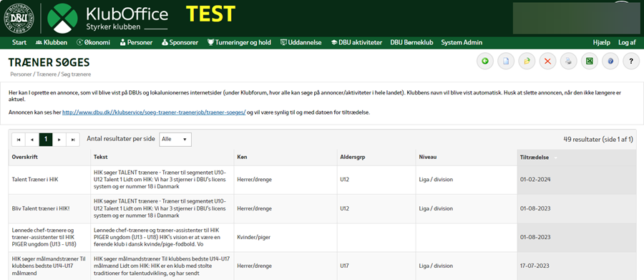This screenshot has width=644, height=280.
Task: Select the 'Talent Træner i HIK' row
Action: (323, 180)
